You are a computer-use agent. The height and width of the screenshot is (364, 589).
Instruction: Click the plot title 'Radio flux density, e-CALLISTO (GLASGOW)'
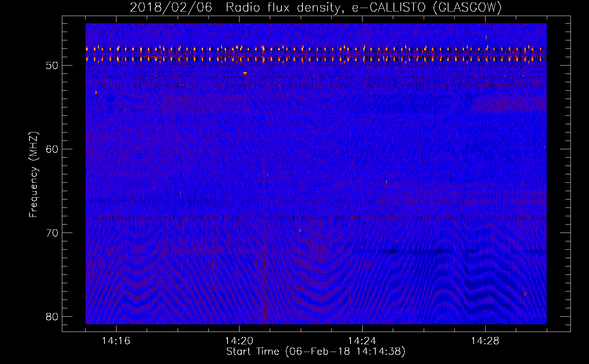[364, 7]
